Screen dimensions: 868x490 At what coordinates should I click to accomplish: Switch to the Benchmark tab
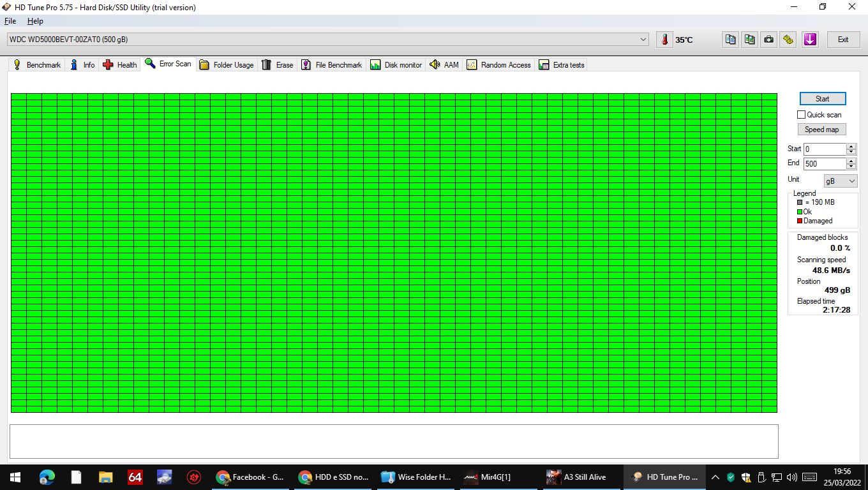click(37, 65)
